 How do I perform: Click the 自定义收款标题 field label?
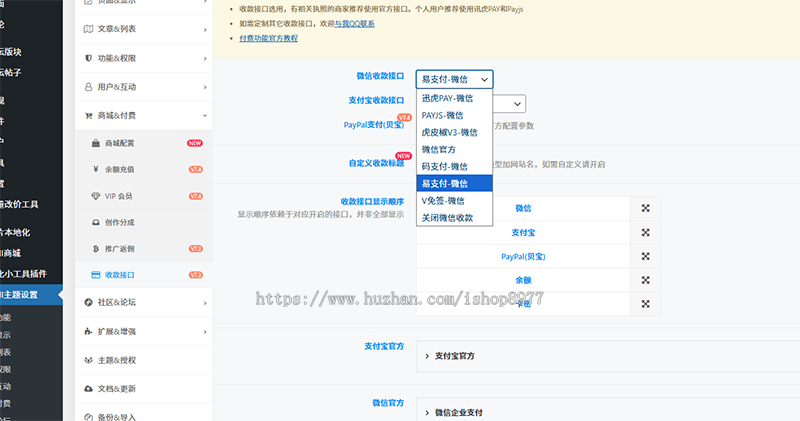[376, 163]
